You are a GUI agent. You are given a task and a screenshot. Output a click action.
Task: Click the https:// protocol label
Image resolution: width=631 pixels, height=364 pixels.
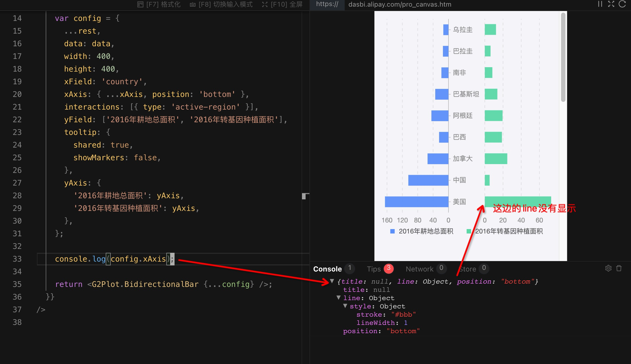pos(327,4)
